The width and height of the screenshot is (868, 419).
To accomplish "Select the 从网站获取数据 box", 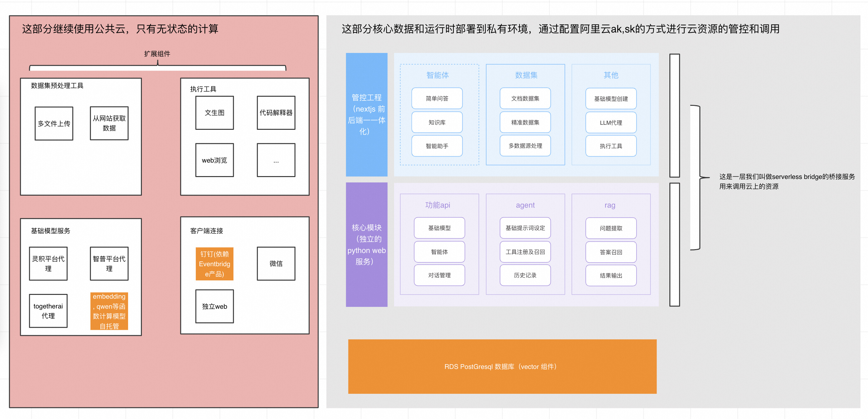I will (x=109, y=123).
